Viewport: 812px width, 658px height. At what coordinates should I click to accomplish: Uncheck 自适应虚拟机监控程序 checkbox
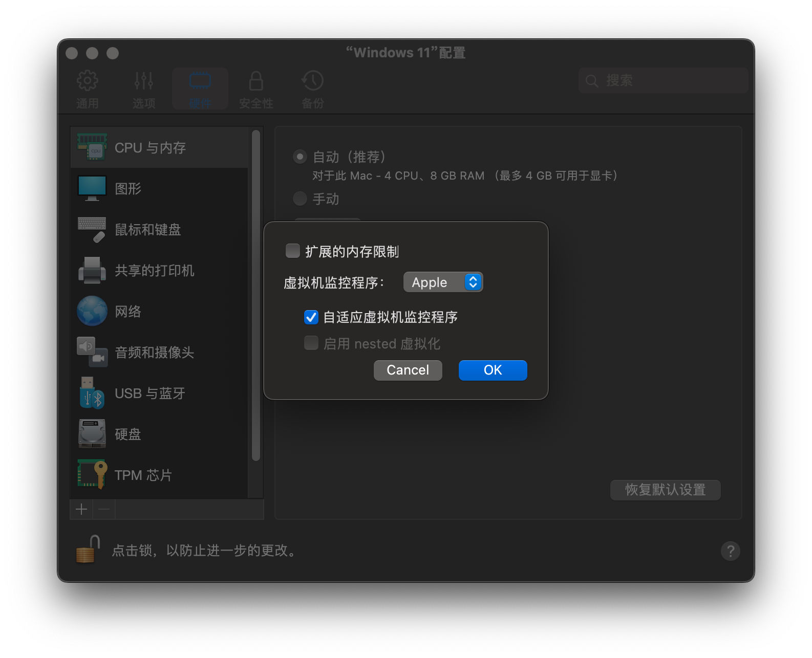[311, 317]
